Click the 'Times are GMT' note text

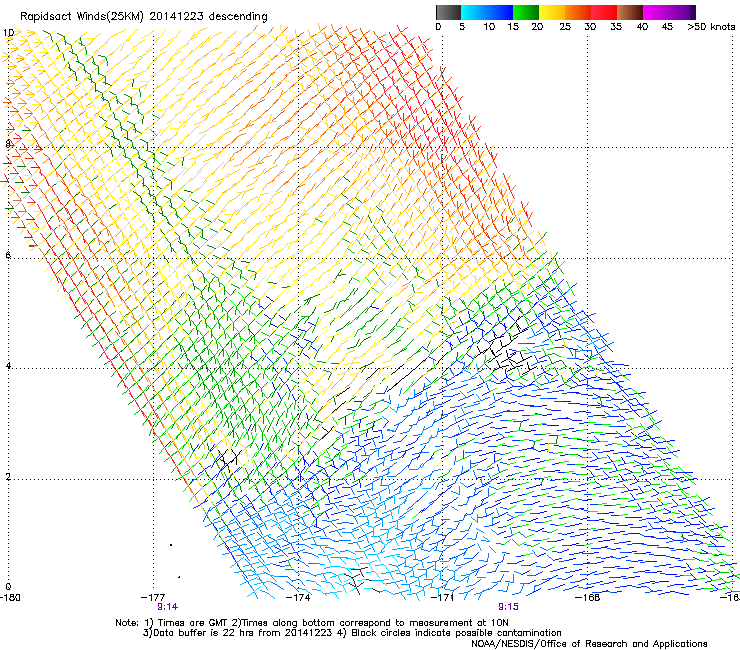[x=192, y=623]
